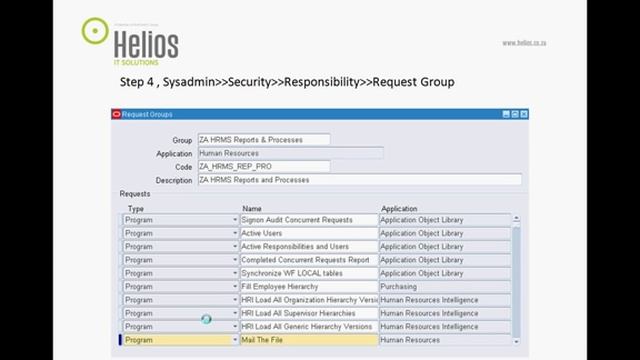Click the scroll down arrow of Requests list
Screen dimensions: 640x360
point(516,342)
